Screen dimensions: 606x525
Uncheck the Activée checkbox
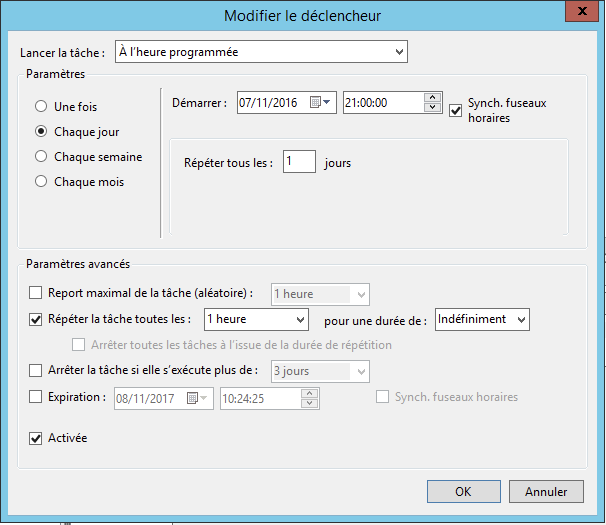37,438
